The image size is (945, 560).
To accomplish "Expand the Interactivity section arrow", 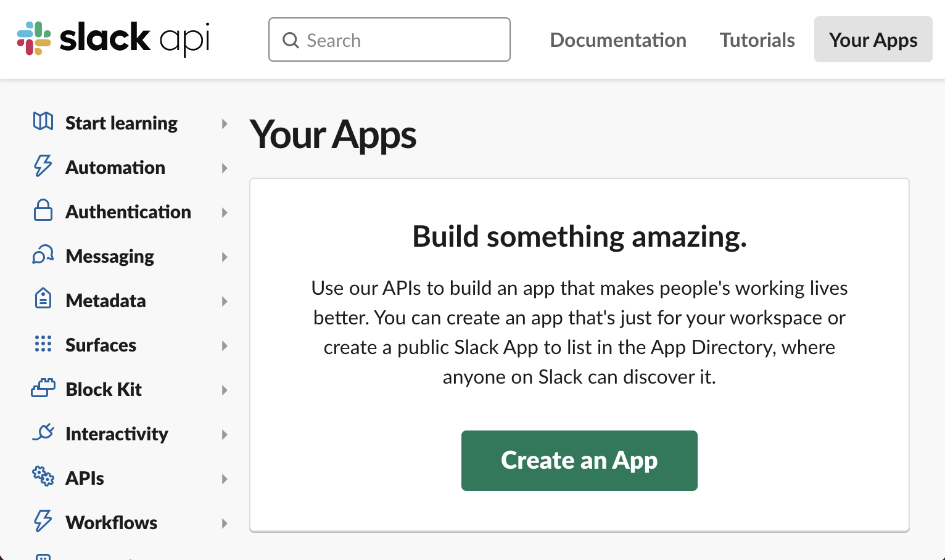I will point(225,435).
